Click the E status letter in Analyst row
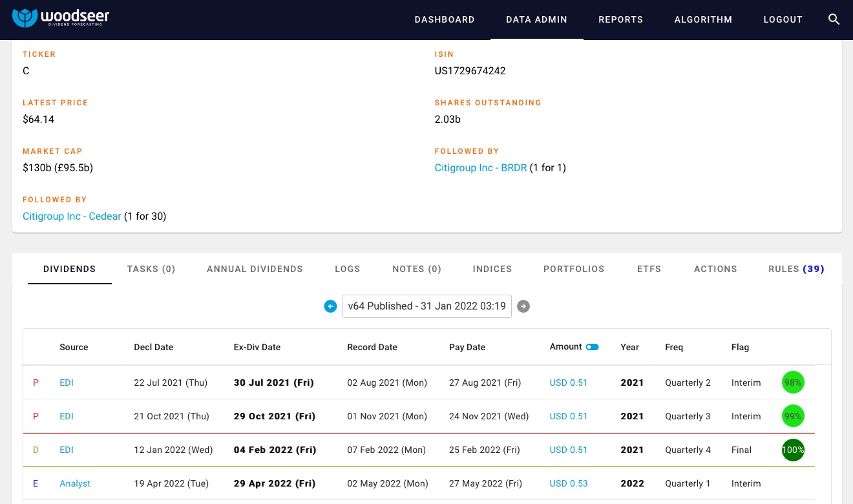 coord(36,483)
